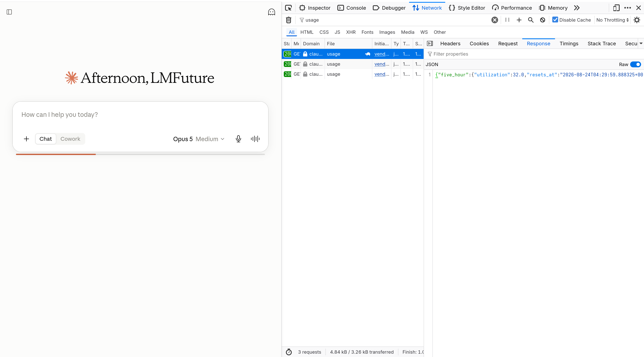
Task: Switch to Chat mode
Action: [x=46, y=139]
